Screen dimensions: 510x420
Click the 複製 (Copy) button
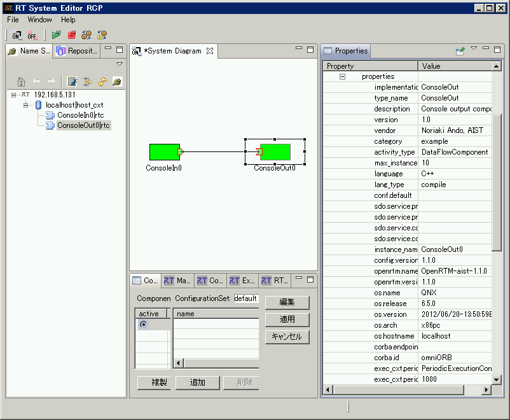click(154, 382)
